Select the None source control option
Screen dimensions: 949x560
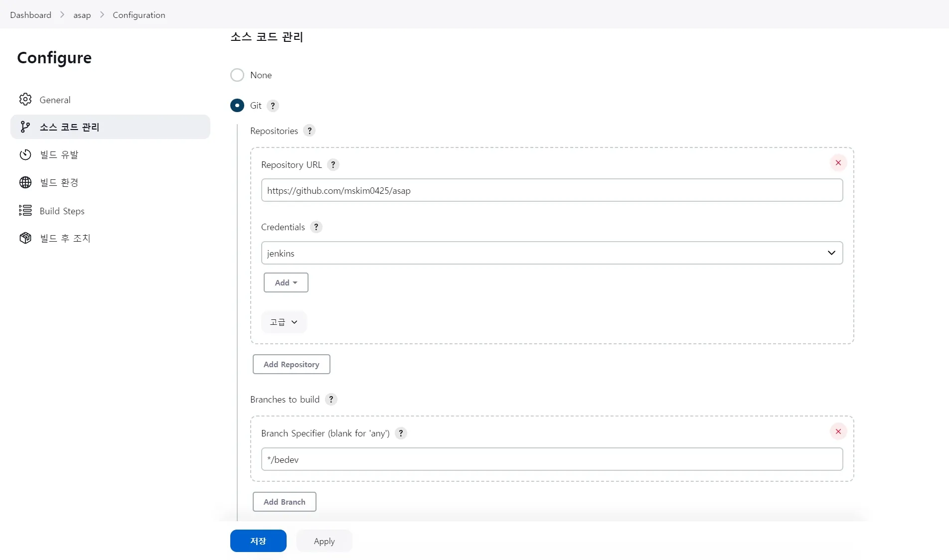pyautogui.click(x=237, y=75)
